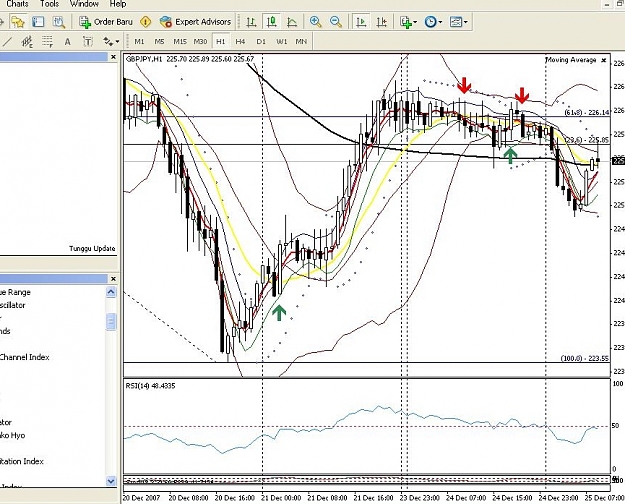
Task: Open the Strategy Tester magnifier icon
Action: point(59,22)
